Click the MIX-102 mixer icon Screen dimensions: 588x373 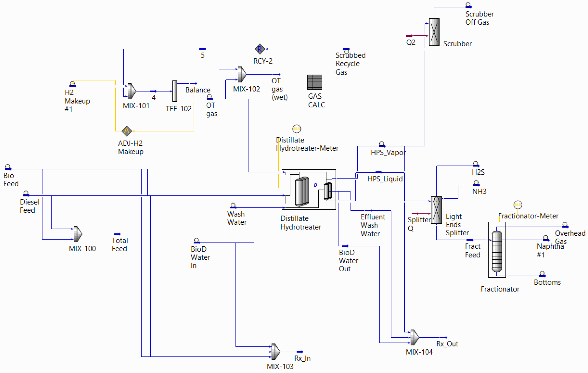[x=242, y=74]
